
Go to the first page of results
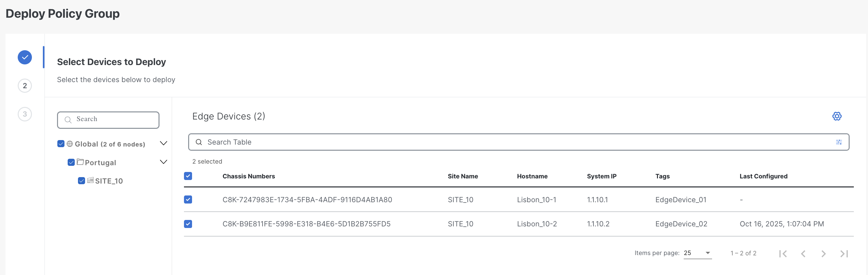[x=783, y=253]
